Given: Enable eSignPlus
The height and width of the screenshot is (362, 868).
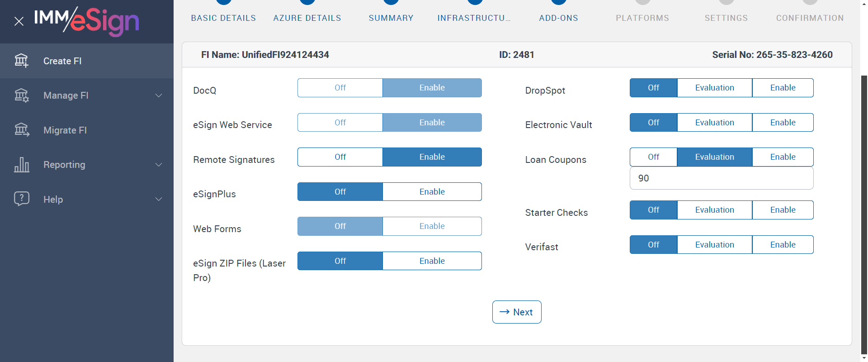Looking at the screenshot, I should point(432,192).
